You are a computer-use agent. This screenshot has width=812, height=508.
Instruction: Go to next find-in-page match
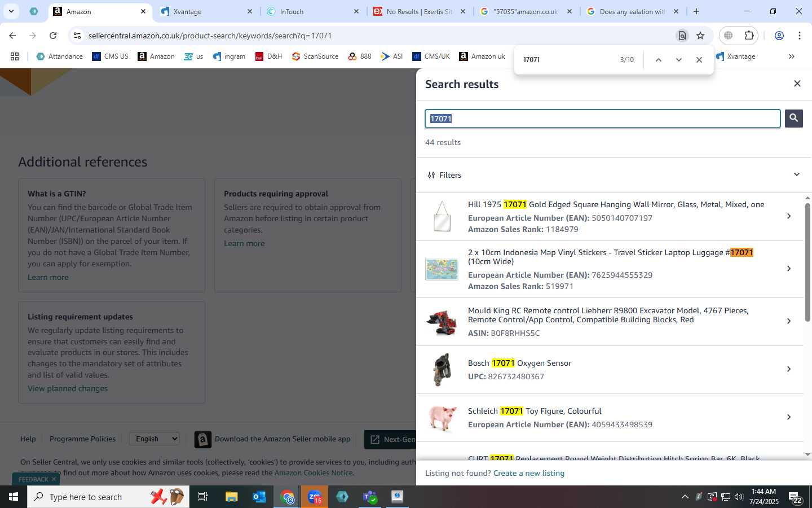coord(678,60)
